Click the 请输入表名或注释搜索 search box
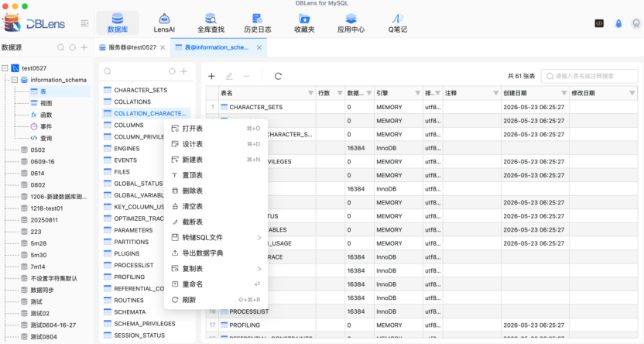 (x=589, y=76)
